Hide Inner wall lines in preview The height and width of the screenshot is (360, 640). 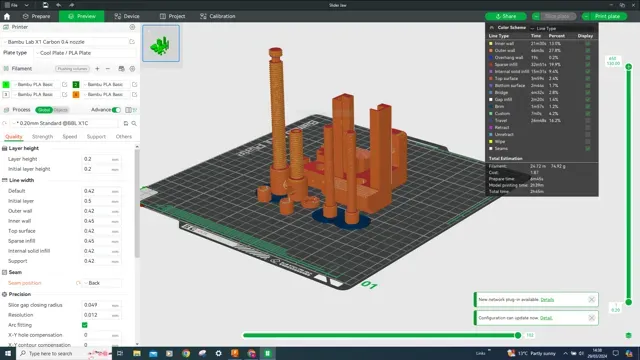[588, 43]
